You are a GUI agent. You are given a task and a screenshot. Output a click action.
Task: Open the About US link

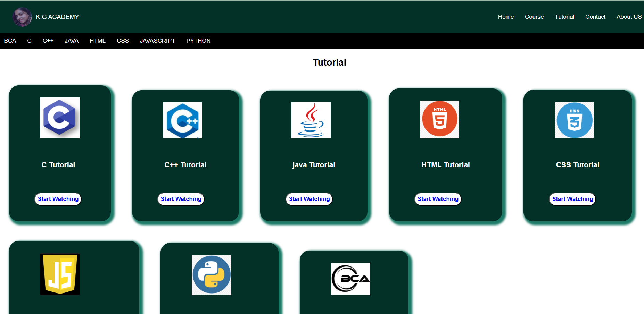pyautogui.click(x=629, y=17)
